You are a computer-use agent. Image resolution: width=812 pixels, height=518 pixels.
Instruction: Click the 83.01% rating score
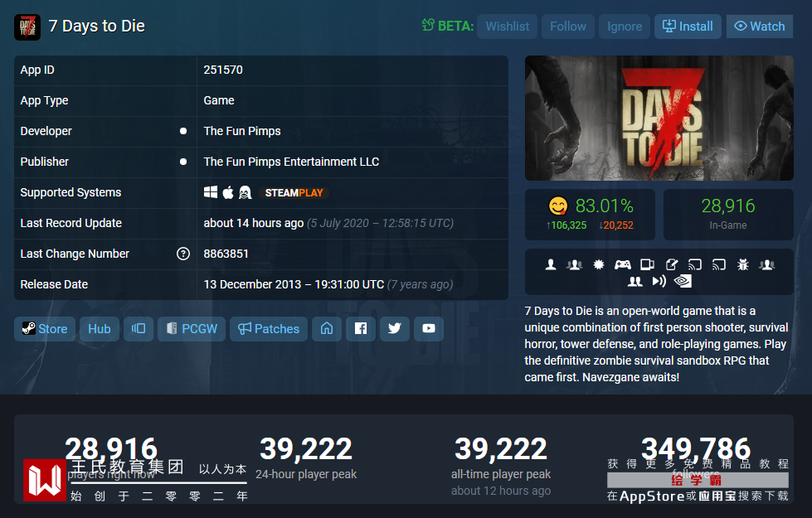[605, 206]
